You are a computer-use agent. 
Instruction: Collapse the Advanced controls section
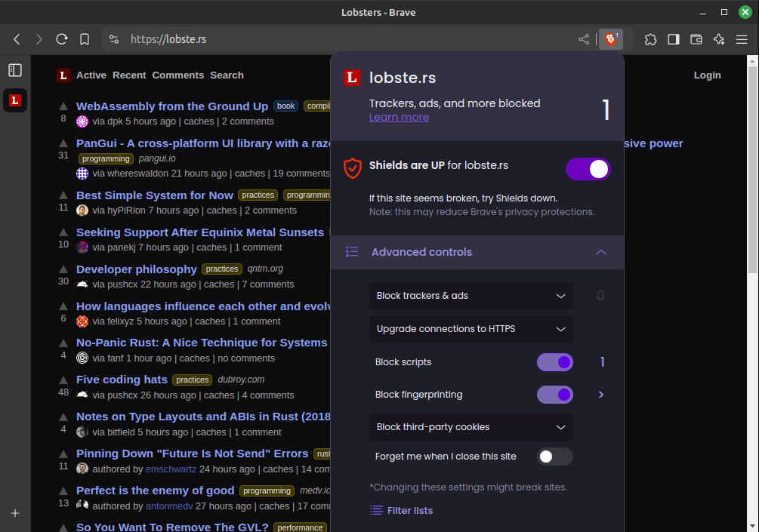click(601, 253)
